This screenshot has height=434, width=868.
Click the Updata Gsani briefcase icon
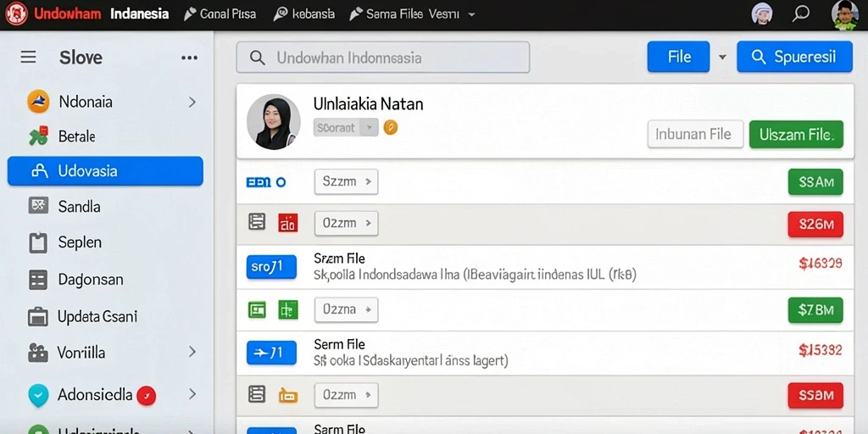(38, 317)
